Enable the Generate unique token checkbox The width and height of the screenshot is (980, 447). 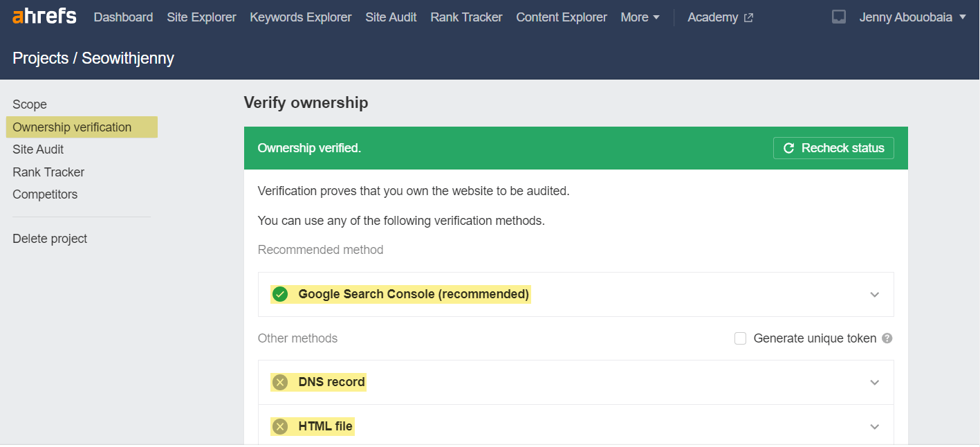click(740, 338)
